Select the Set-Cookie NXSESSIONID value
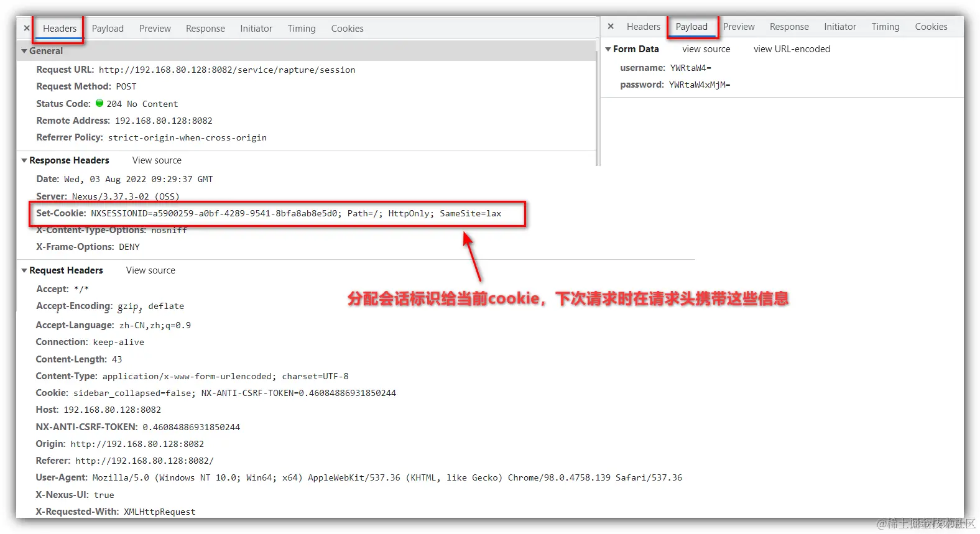The height and width of the screenshot is (534, 980). 296,213
